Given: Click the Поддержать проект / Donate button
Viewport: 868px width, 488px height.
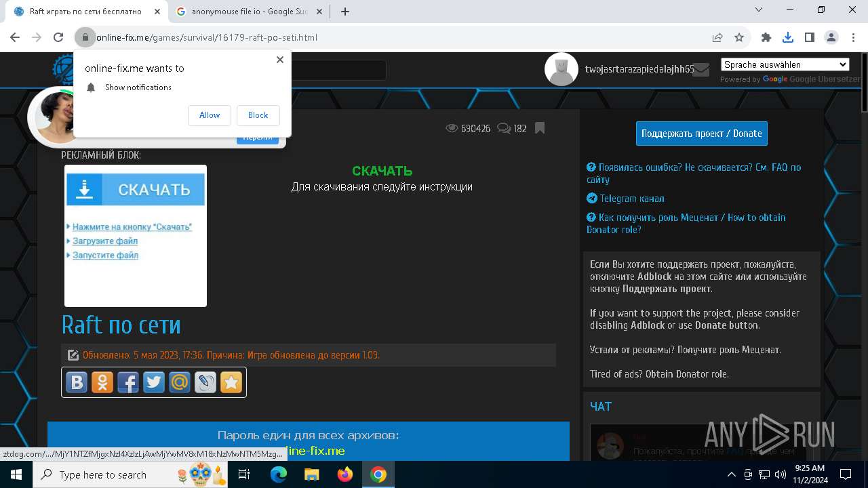Looking at the screenshot, I should coord(702,134).
